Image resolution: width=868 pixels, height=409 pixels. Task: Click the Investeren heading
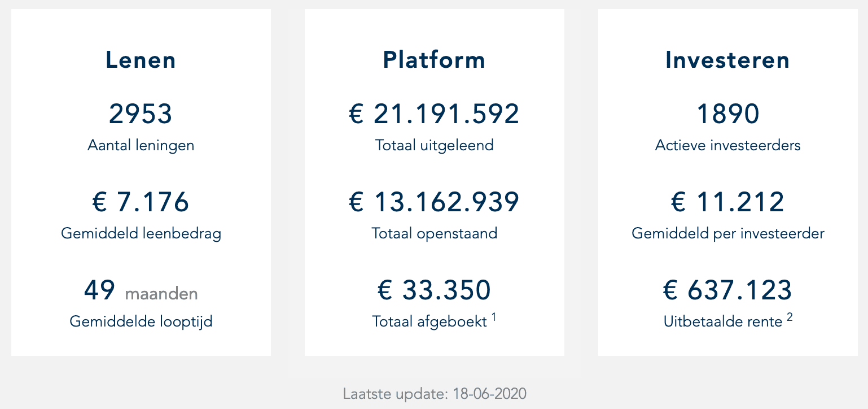click(x=727, y=60)
